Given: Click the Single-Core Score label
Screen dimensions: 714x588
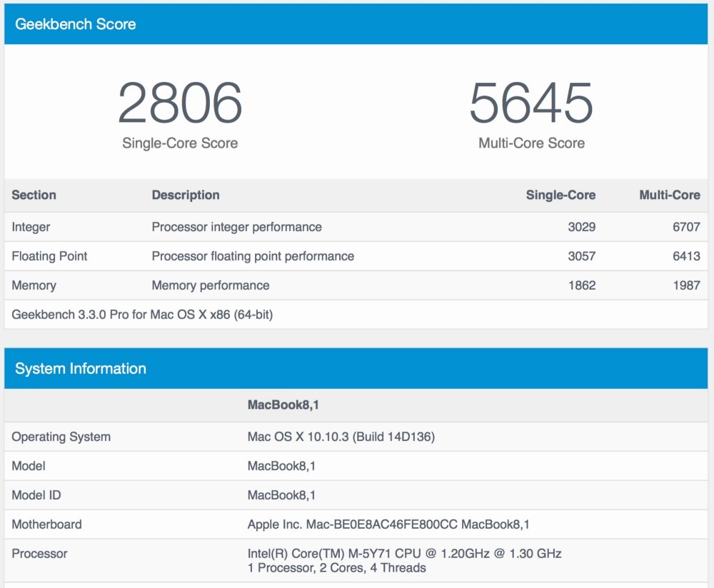Looking at the screenshot, I should tap(180, 143).
